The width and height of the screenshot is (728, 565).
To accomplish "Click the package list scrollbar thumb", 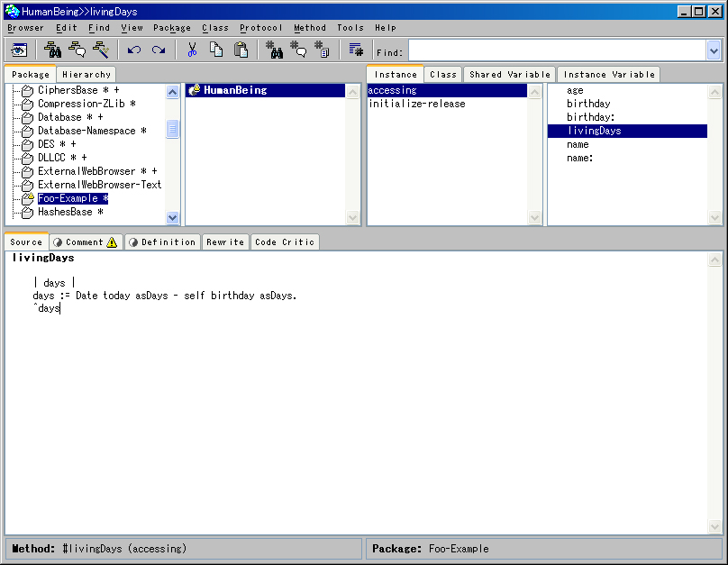I will pyautogui.click(x=172, y=129).
